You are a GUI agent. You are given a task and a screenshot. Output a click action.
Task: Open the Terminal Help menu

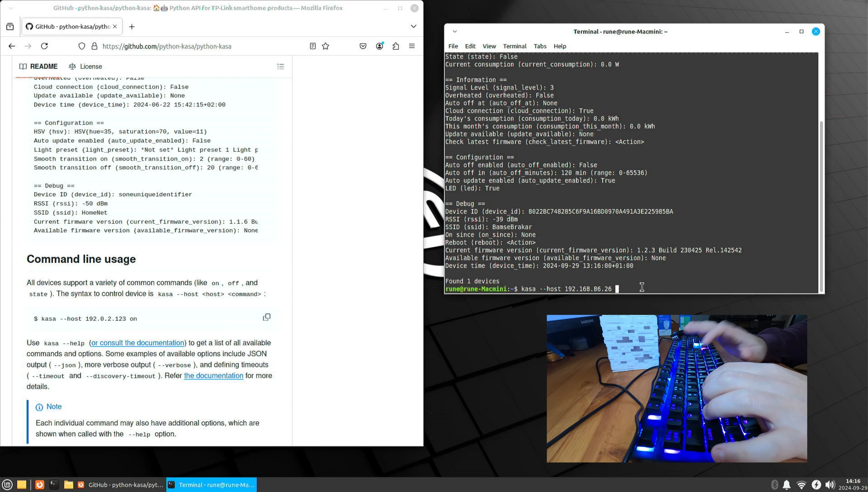[559, 46]
